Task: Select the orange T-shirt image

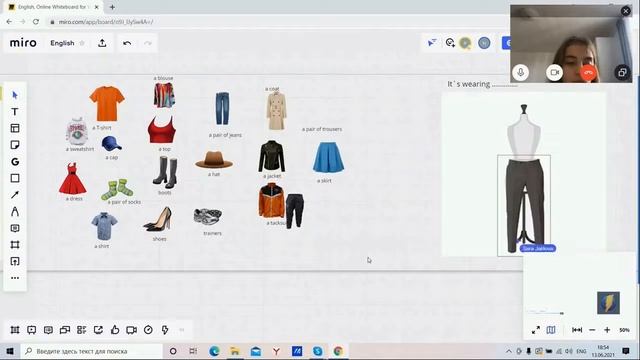Action: [x=107, y=104]
